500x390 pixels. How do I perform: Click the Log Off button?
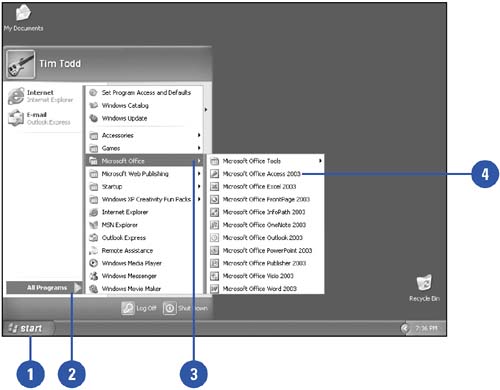click(139, 308)
